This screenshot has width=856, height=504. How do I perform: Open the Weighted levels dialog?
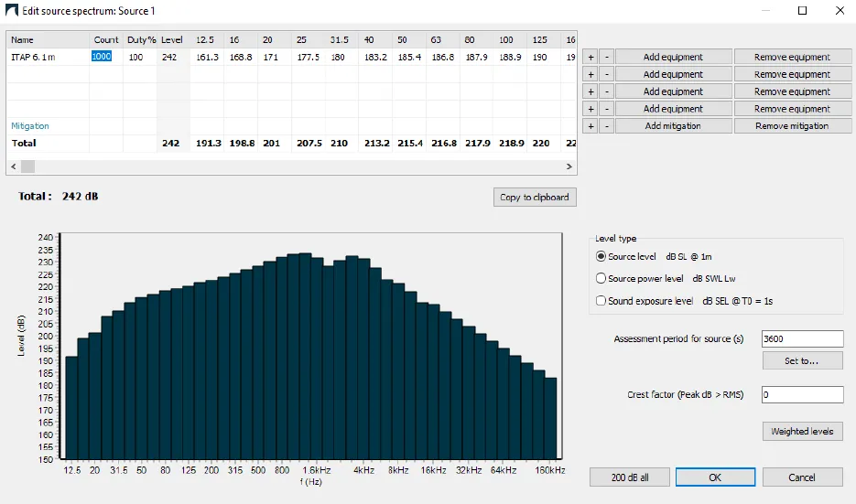click(802, 431)
